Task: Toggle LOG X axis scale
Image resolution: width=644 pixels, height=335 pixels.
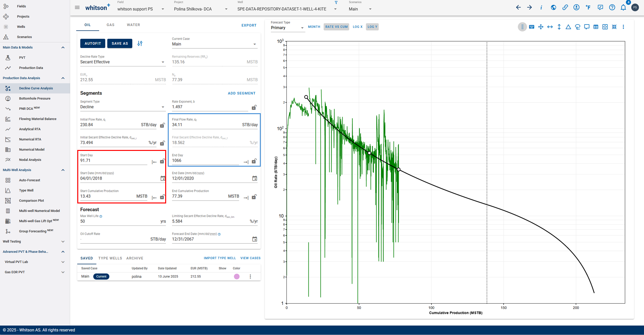Action: click(357, 27)
